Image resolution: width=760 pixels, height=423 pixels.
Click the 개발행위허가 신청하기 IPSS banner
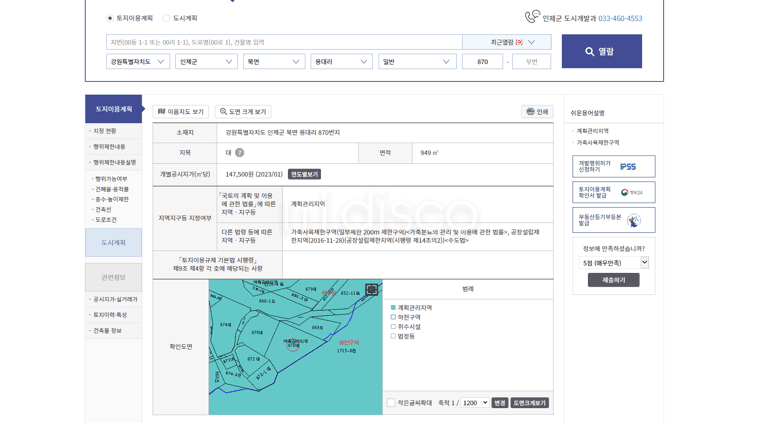[614, 166]
